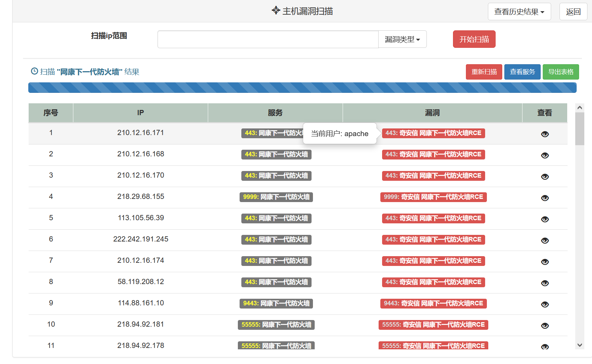Screen dimensions: 592x364
Task: Open the 查看历史结果 dropdown
Action: click(519, 12)
